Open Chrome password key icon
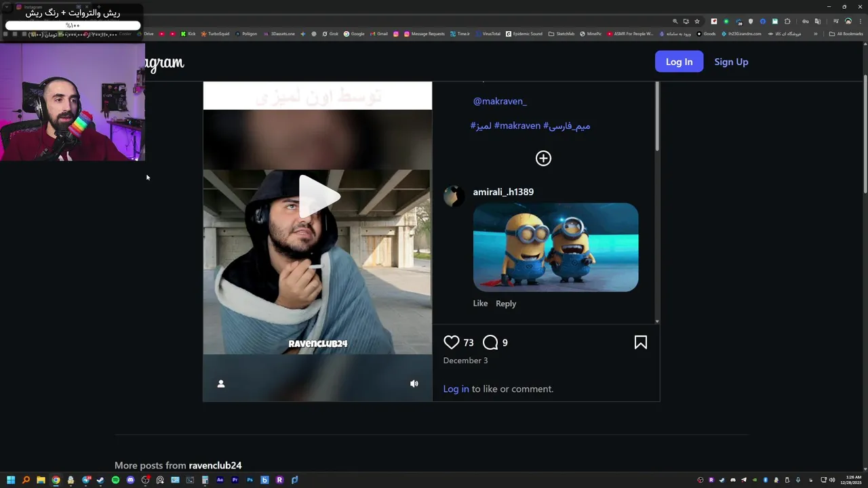The height and width of the screenshot is (488, 868). click(806, 21)
